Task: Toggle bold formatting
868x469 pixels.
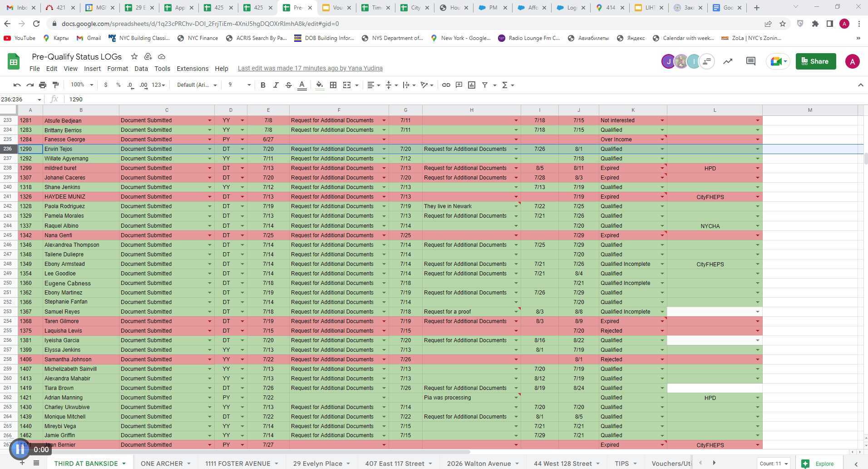Action: click(262, 85)
